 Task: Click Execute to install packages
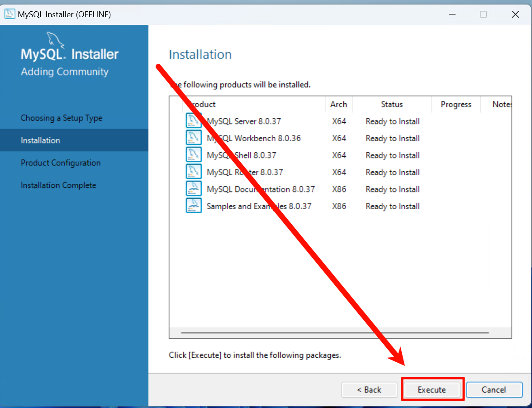coord(432,389)
